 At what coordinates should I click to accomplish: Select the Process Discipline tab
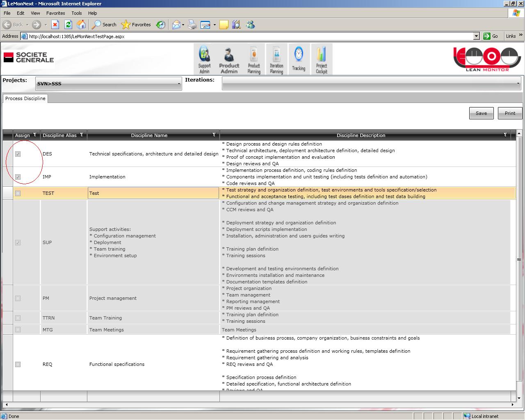[x=25, y=98]
